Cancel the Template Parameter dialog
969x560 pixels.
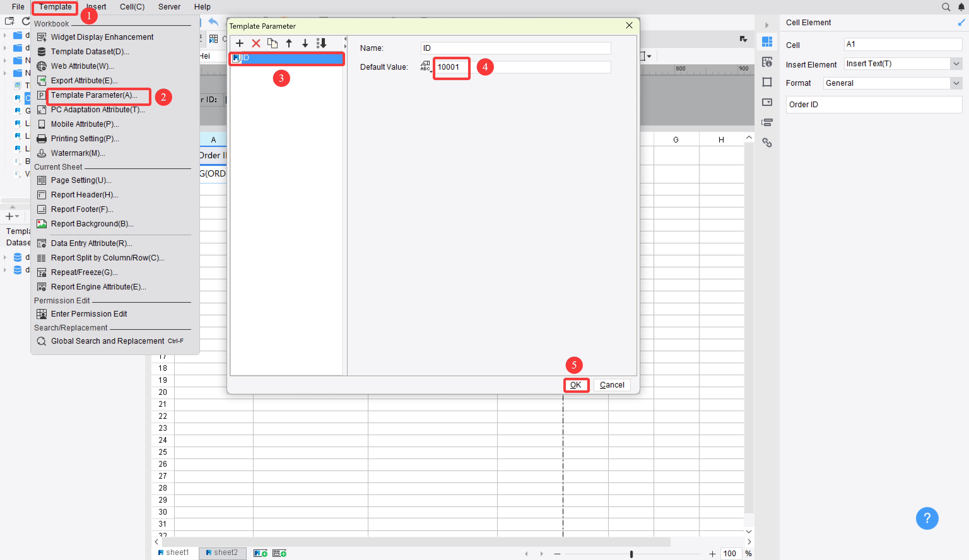point(612,385)
